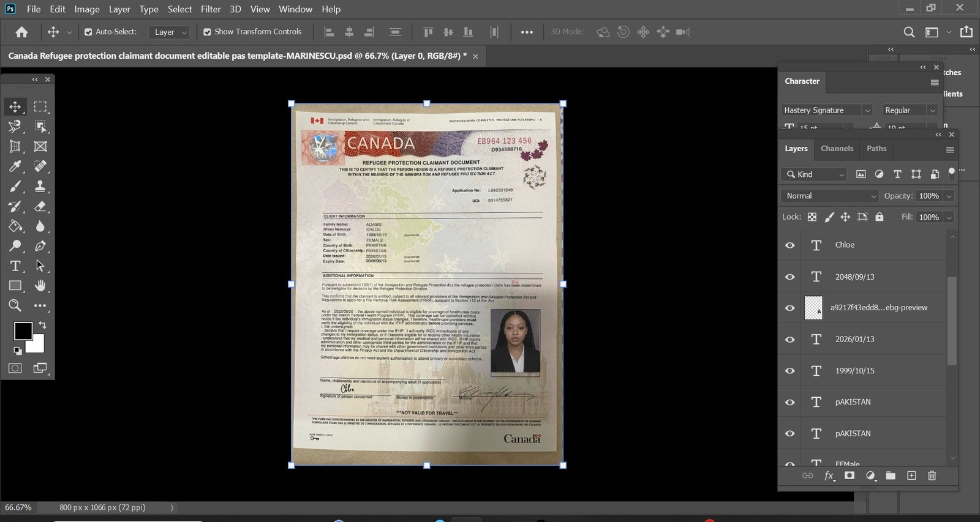Click the Share button in top right
This screenshot has width=980, height=522.
point(967,31)
